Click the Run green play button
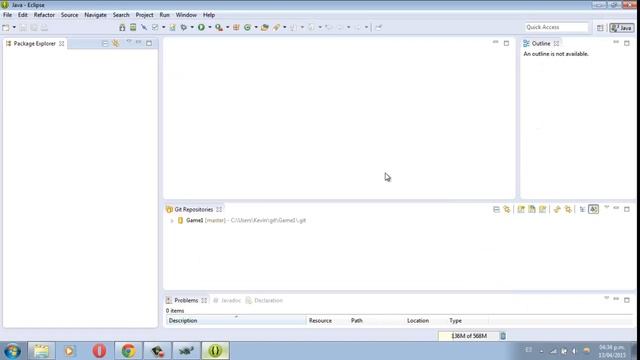The width and height of the screenshot is (640, 360). pos(201,27)
